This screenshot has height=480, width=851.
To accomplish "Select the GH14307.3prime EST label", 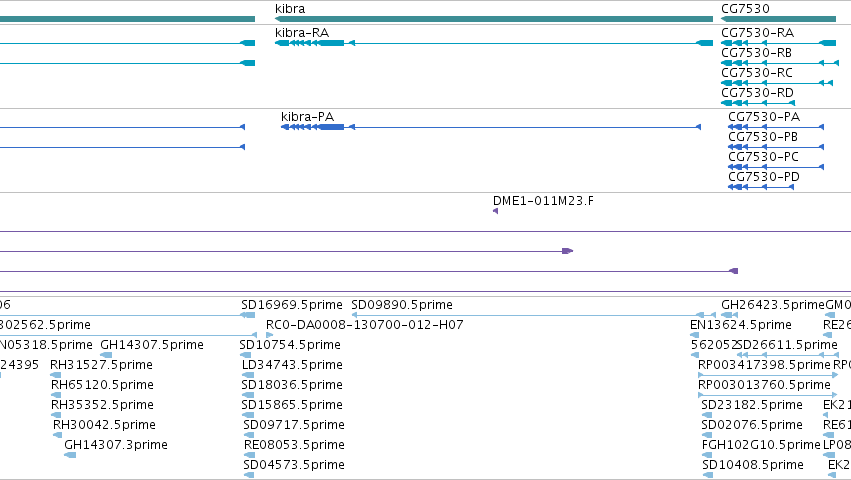I will (x=116, y=445).
